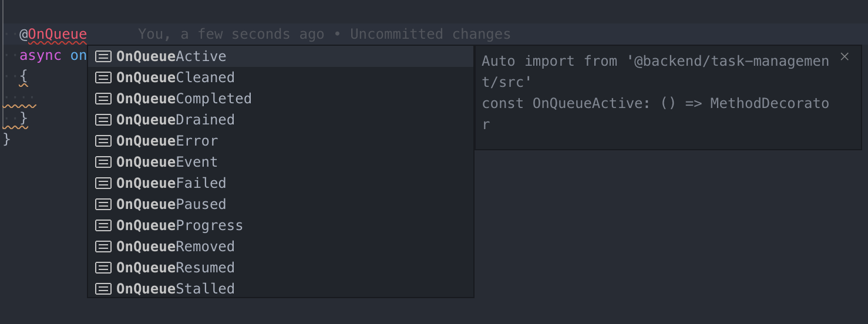Click the snippet icon beside OnQueueActive
868x324 pixels.
click(103, 56)
